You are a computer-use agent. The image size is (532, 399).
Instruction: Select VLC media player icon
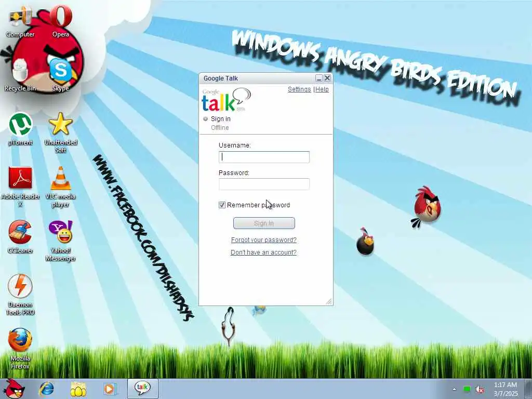point(61,187)
